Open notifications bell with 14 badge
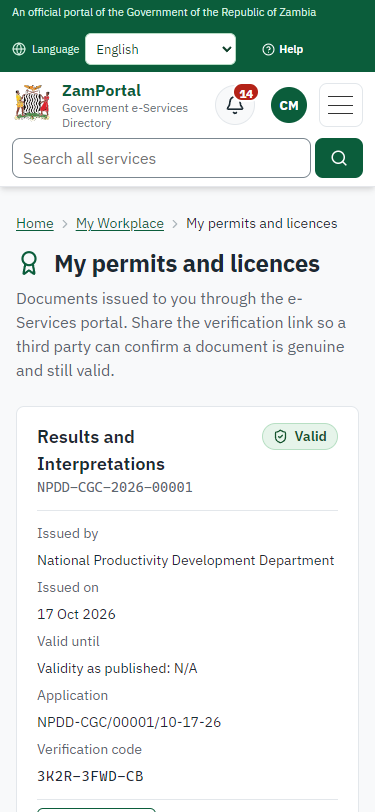The height and width of the screenshot is (812, 375). coord(235,105)
